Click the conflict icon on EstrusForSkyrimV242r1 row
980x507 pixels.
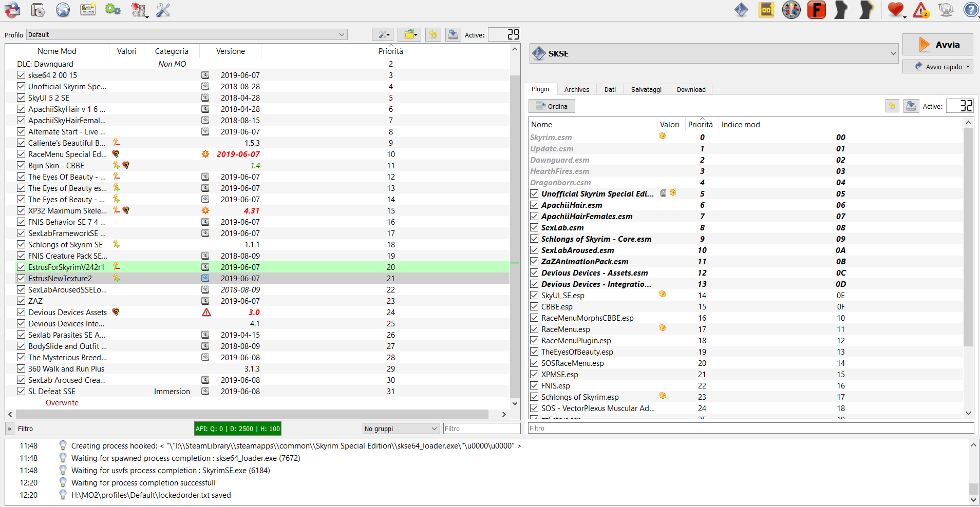117,266
